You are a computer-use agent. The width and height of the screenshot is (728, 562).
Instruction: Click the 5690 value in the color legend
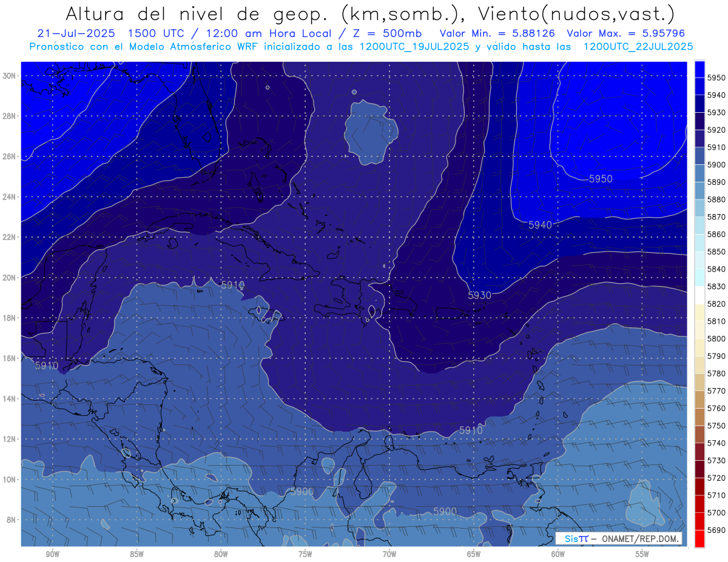click(716, 530)
